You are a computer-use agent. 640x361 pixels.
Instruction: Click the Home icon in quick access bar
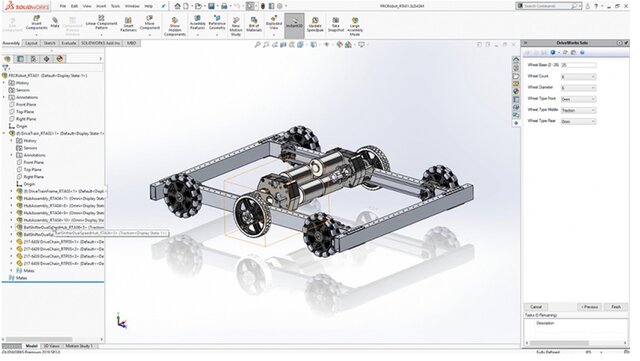coord(177,6)
